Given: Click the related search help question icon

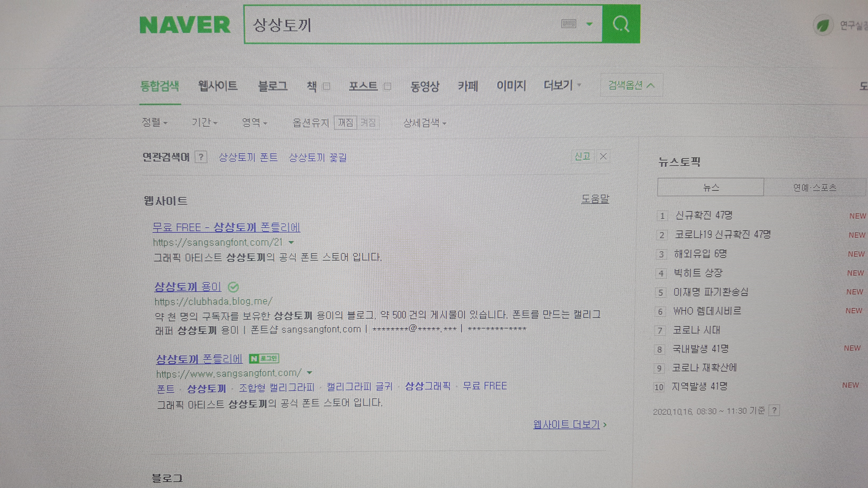Looking at the screenshot, I should point(201,157).
